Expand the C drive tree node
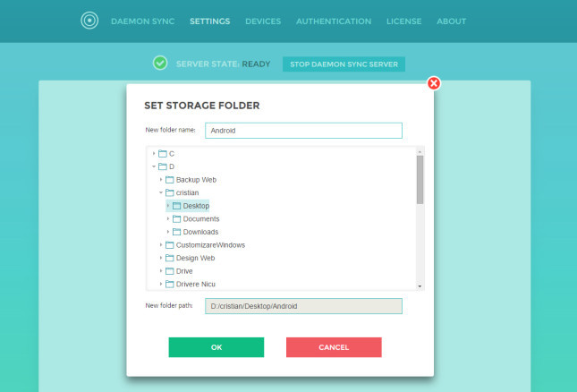 pos(154,153)
